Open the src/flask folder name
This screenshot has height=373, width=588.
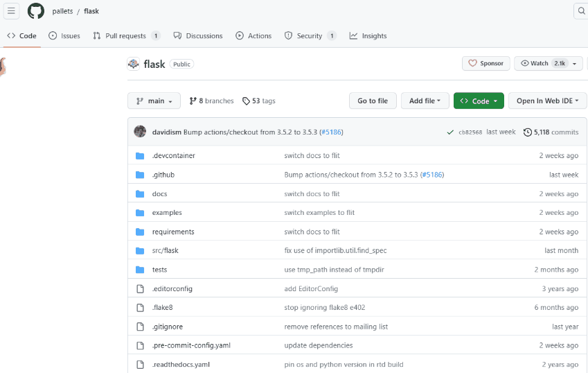166,251
